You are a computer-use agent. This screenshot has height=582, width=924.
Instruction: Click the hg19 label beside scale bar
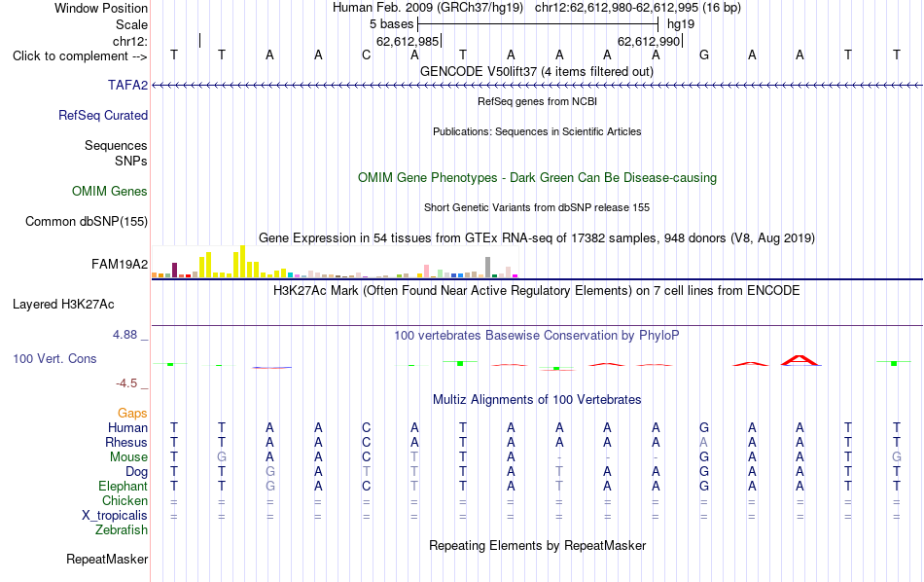(x=681, y=24)
